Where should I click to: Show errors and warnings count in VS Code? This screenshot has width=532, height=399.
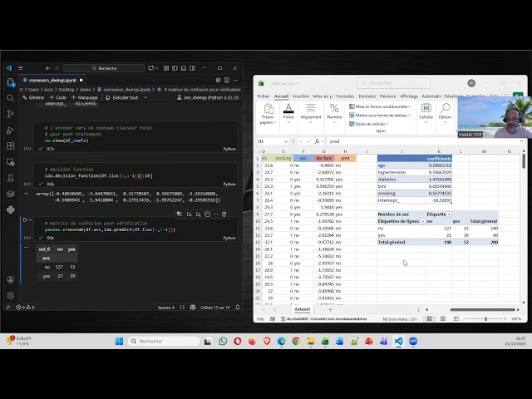point(25,308)
